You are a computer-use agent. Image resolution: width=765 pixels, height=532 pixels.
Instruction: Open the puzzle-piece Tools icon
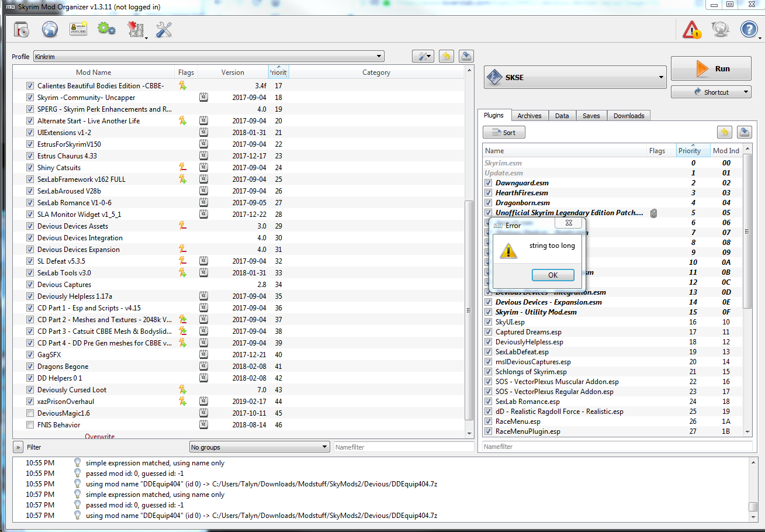[136, 30]
